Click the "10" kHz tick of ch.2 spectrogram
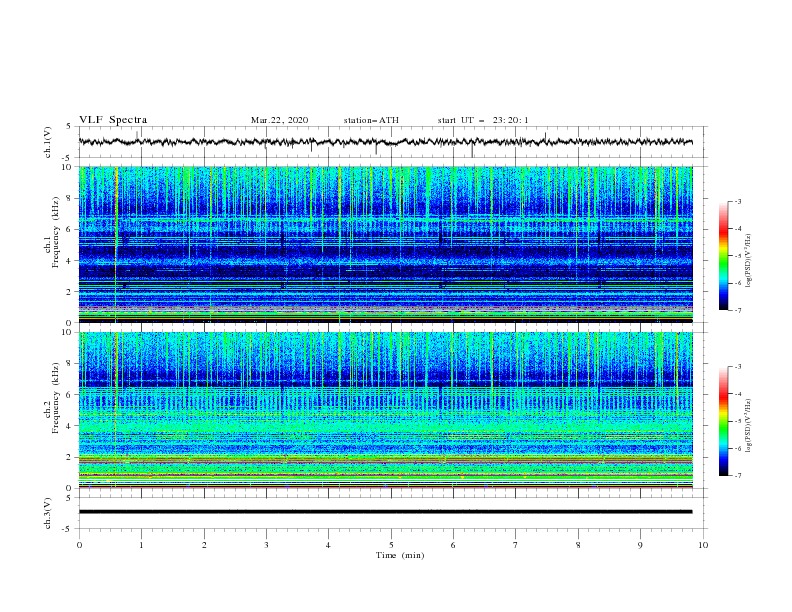This screenshot has height=612, width=792. pos(67,332)
